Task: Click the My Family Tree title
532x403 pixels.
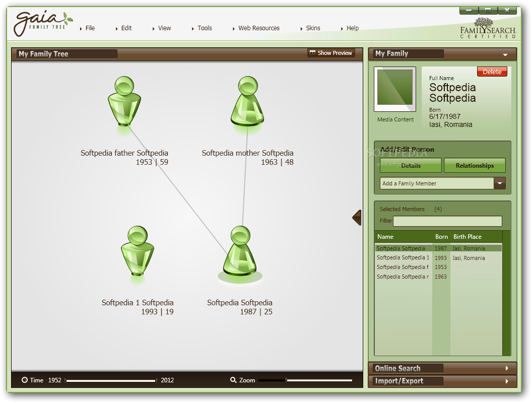Action: tap(43, 54)
